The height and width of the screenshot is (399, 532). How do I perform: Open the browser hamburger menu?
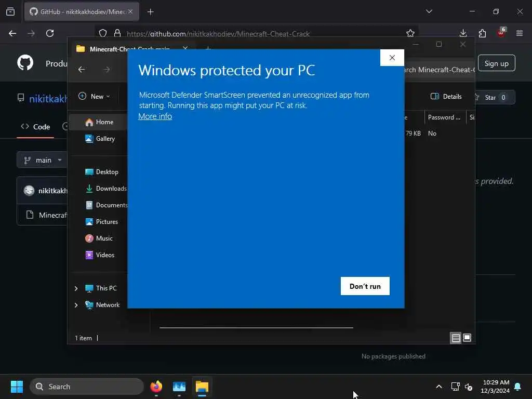pos(520,33)
